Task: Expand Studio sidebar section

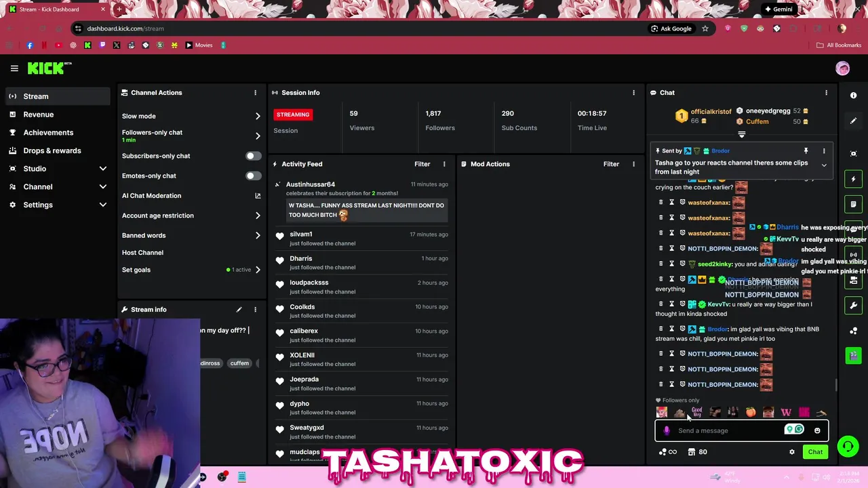Action: click(x=103, y=169)
